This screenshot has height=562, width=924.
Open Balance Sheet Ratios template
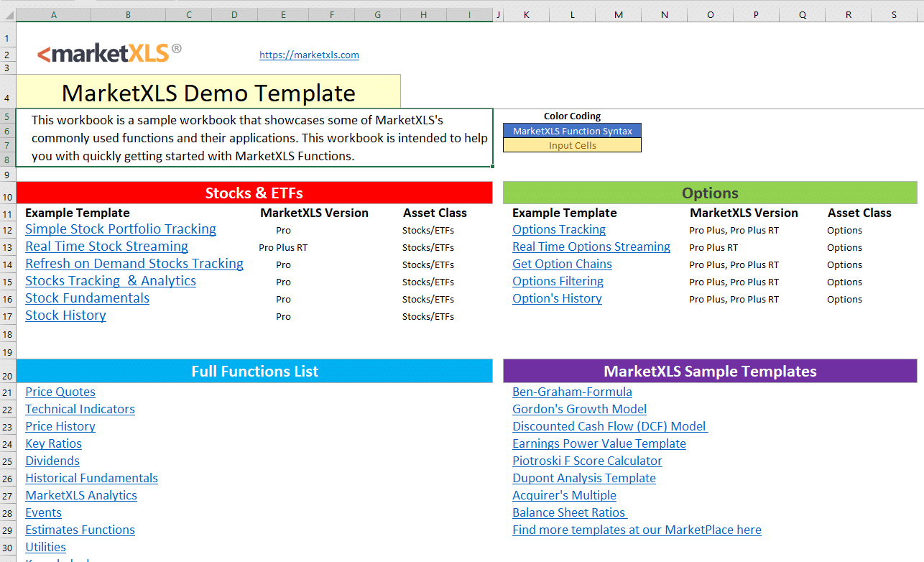click(x=570, y=512)
